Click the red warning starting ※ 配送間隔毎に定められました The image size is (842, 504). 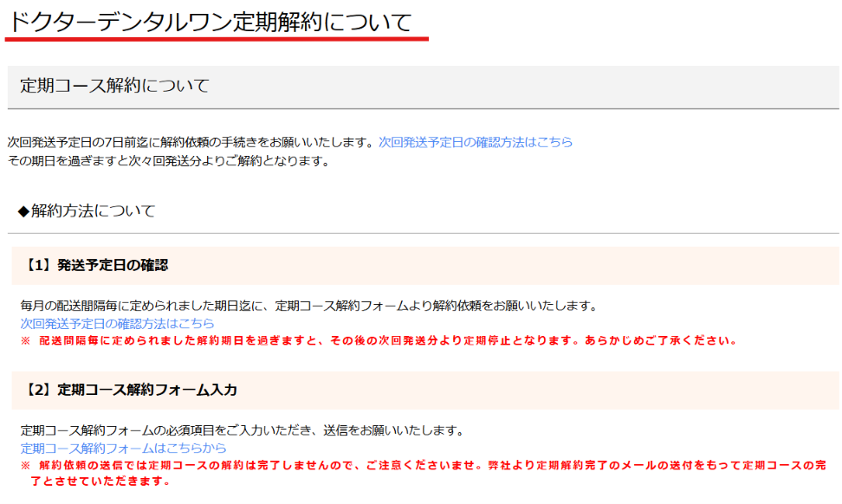379,340
